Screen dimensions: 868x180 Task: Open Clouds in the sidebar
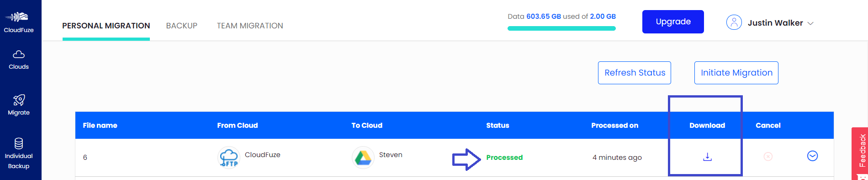tap(18, 60)
